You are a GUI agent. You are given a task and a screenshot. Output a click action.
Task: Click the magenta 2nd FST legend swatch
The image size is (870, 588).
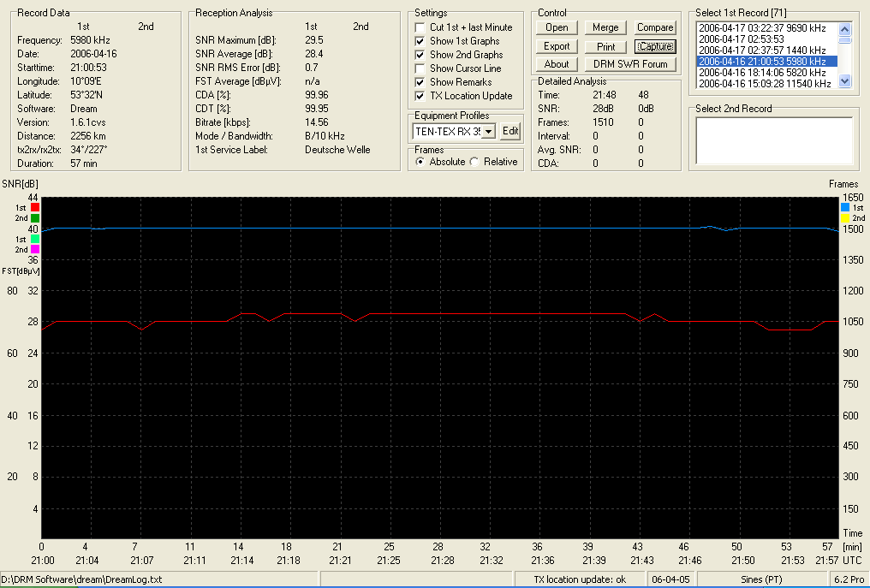(35, 250)
